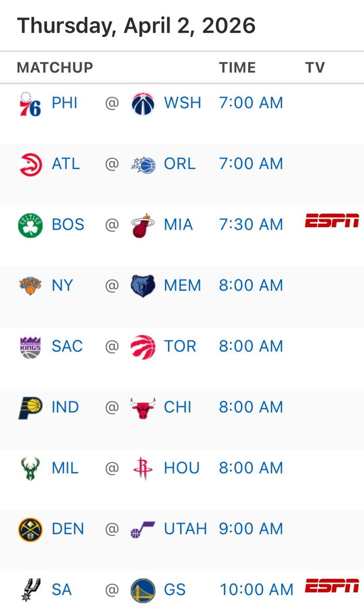The image size is (364, 614).
Task: Open the NY Knicks team link
Action: click(62, 286)
